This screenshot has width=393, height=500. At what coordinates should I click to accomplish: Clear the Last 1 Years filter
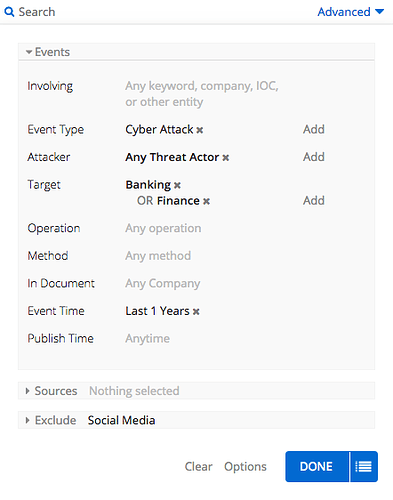coord(196,312)
